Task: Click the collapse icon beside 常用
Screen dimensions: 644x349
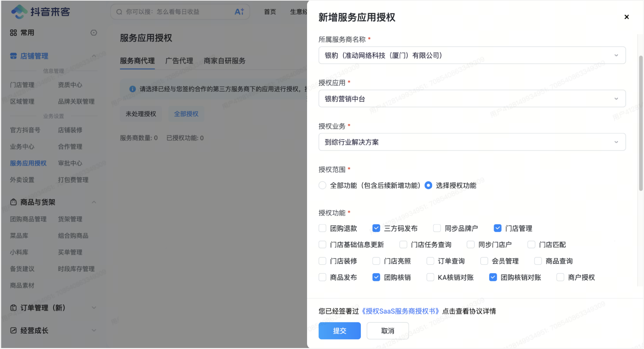Action: tap(94, 33)
